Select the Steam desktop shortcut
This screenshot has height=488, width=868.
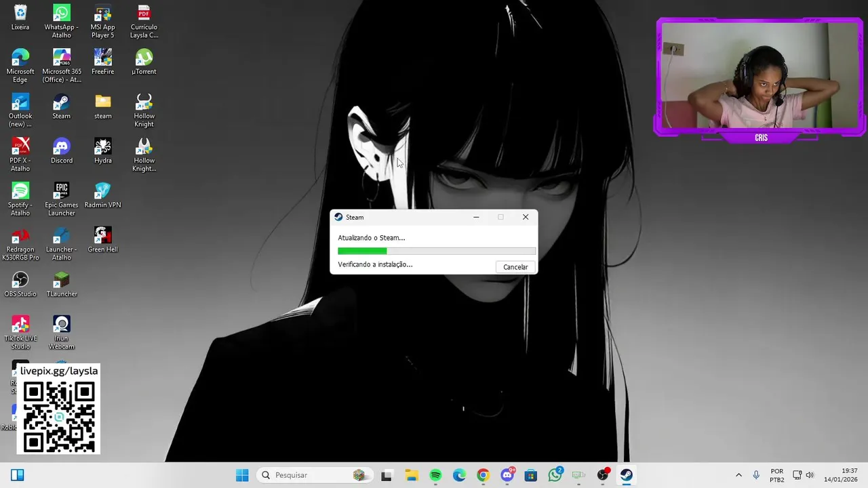click(x=62, y=106)
